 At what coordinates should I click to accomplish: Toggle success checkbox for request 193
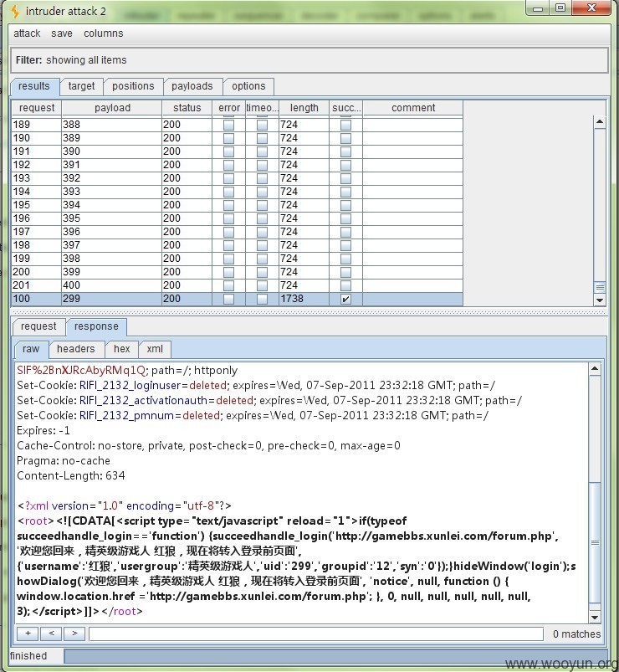click(345, 178)
